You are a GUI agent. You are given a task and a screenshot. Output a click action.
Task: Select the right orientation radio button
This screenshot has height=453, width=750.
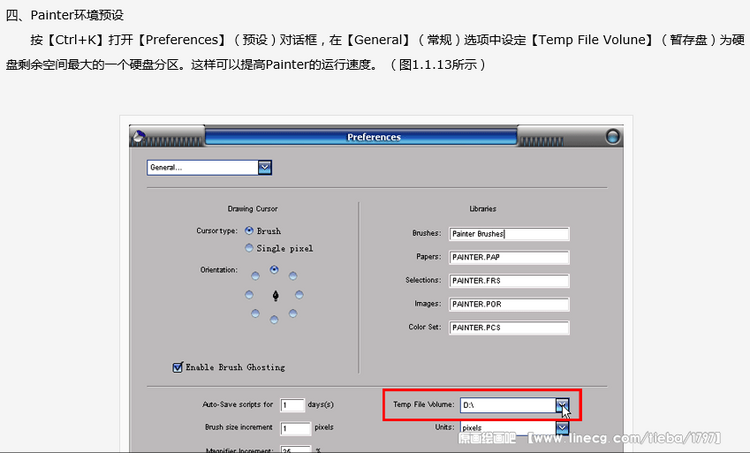coord(299,295)
